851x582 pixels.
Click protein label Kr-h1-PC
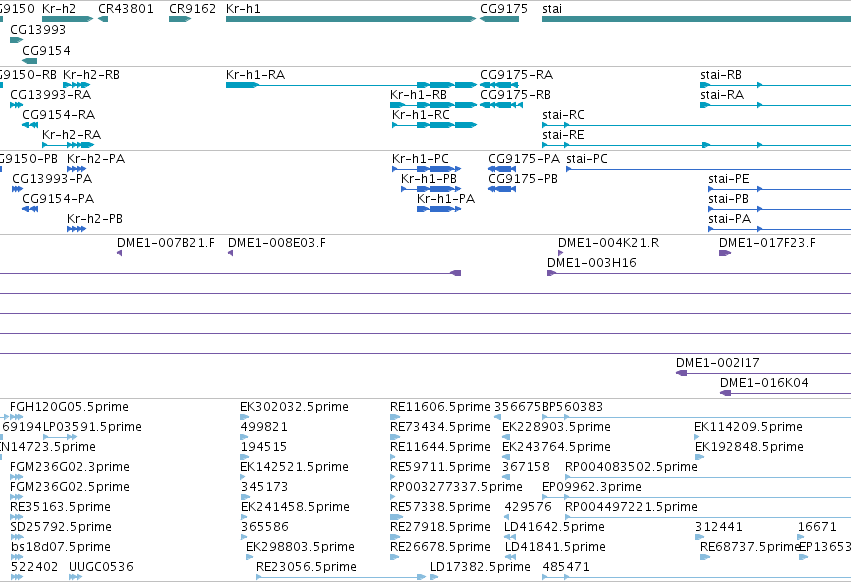coord(420,159)
